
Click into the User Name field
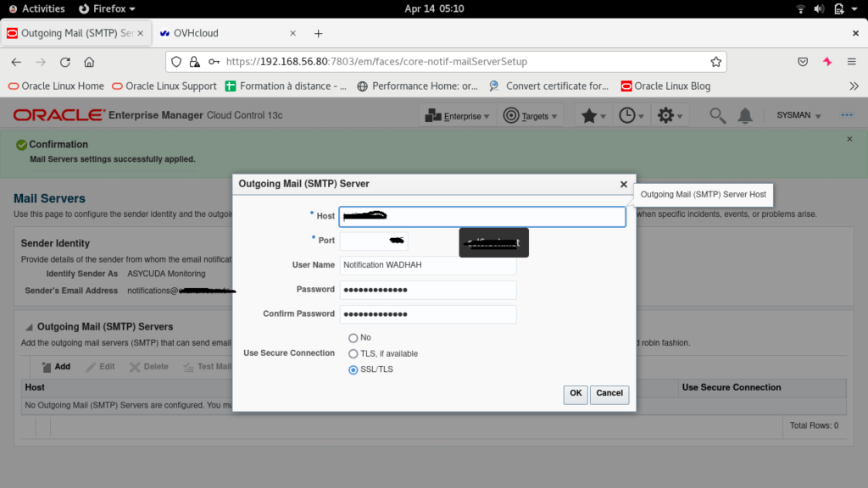coord(427,265)
